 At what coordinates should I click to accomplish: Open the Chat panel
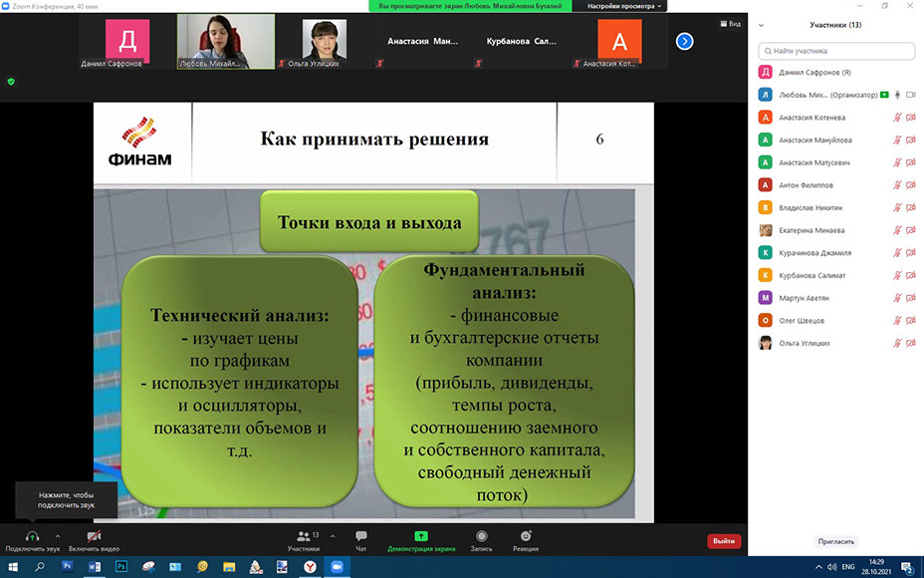[x=360, y=536]
